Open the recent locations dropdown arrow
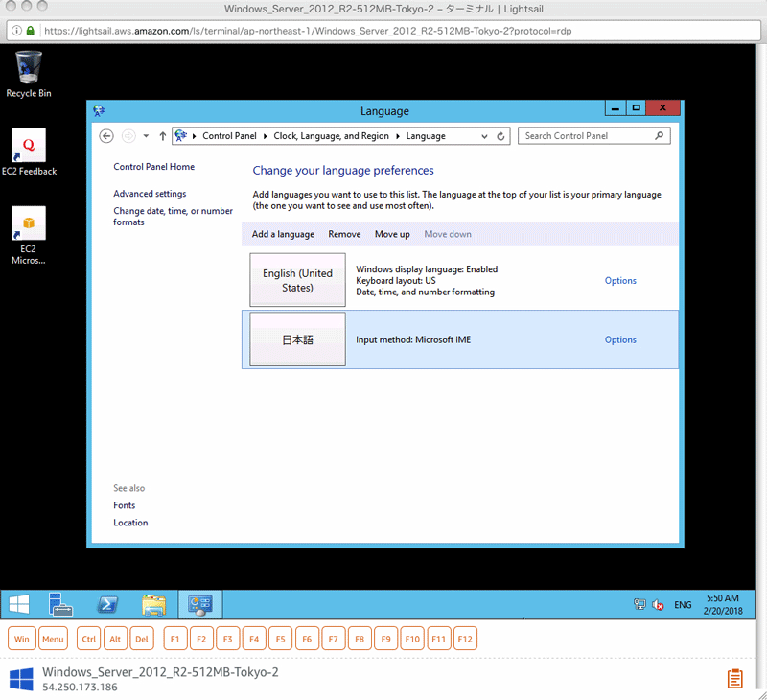The height and width of the screenshot is (700, 767). pos(146,136)
